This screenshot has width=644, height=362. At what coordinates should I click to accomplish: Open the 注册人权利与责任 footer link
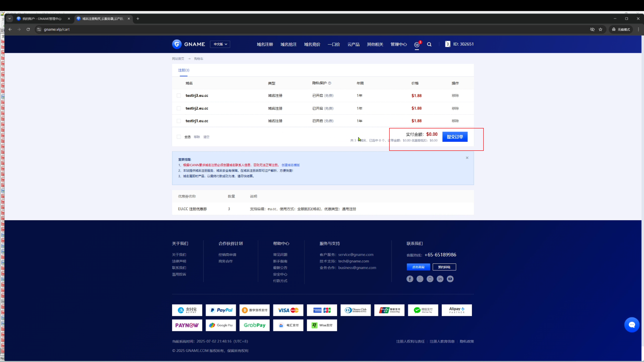411,341
